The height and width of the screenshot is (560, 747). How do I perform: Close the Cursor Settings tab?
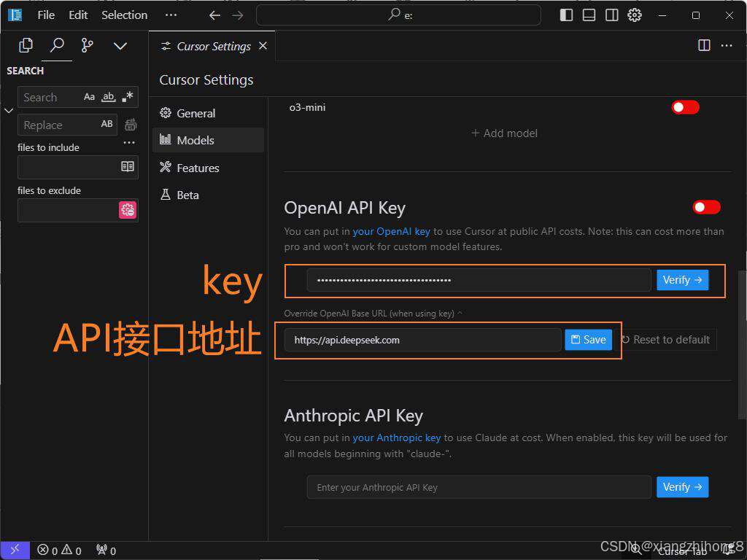pos(263,46)
